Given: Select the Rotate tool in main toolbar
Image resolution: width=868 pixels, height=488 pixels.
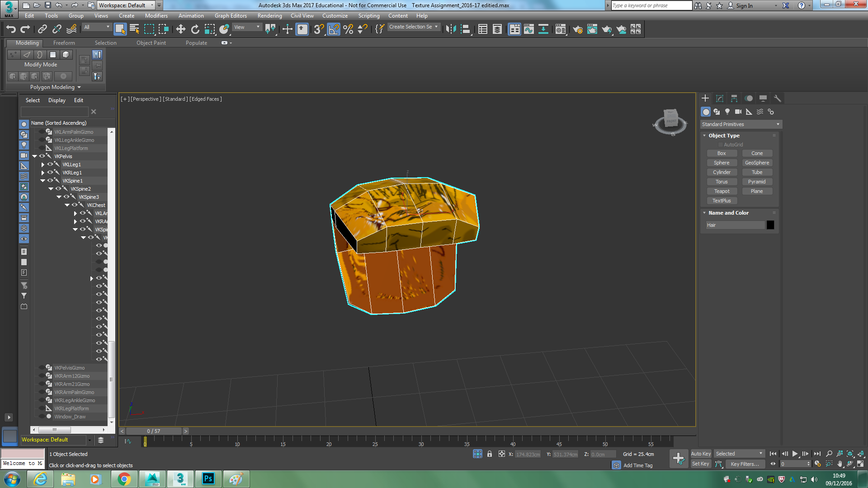Looking at the screenshot, I should click(195, 29).
